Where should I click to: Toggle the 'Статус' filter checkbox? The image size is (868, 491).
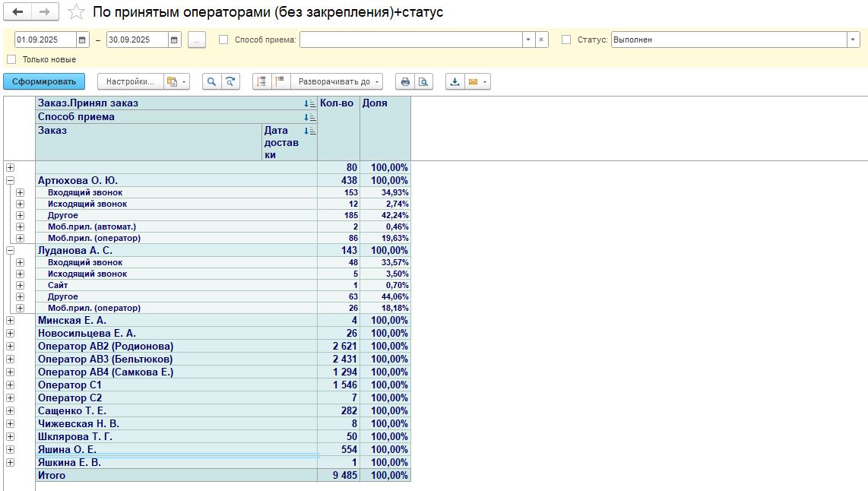pyautogui.click(x=566, y=40)
